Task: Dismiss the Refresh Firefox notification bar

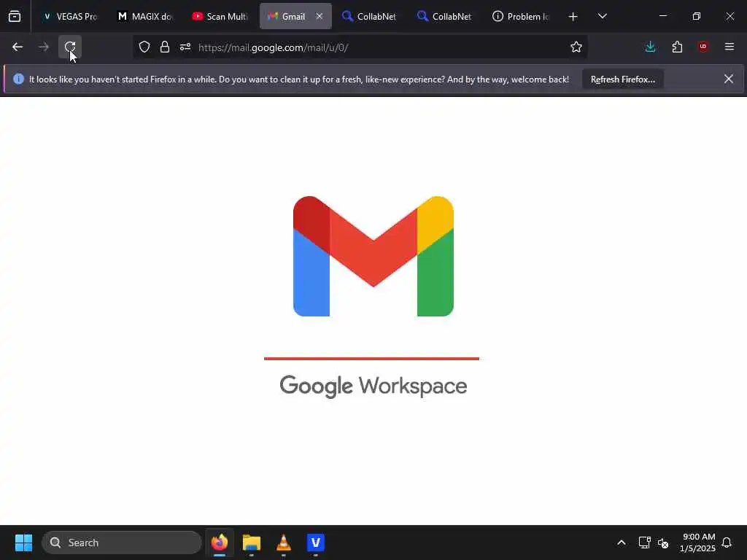Action: [x=729, y=79]
